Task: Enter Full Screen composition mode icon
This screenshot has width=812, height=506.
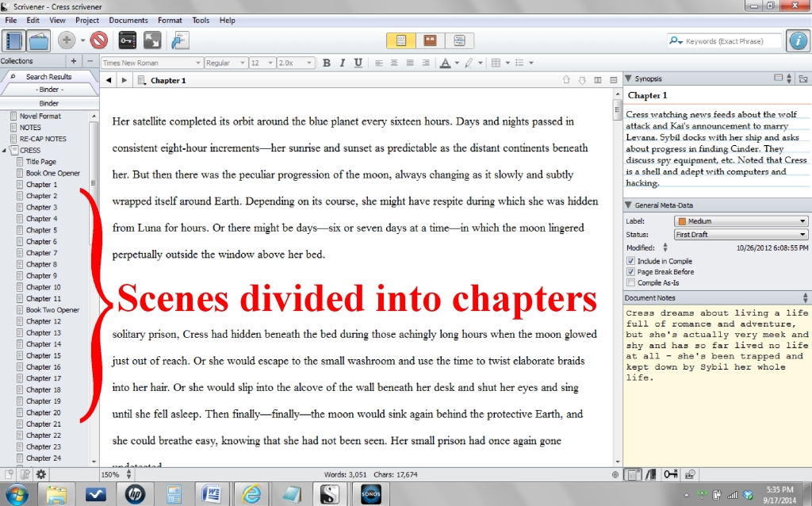Action: click(152, 40)
